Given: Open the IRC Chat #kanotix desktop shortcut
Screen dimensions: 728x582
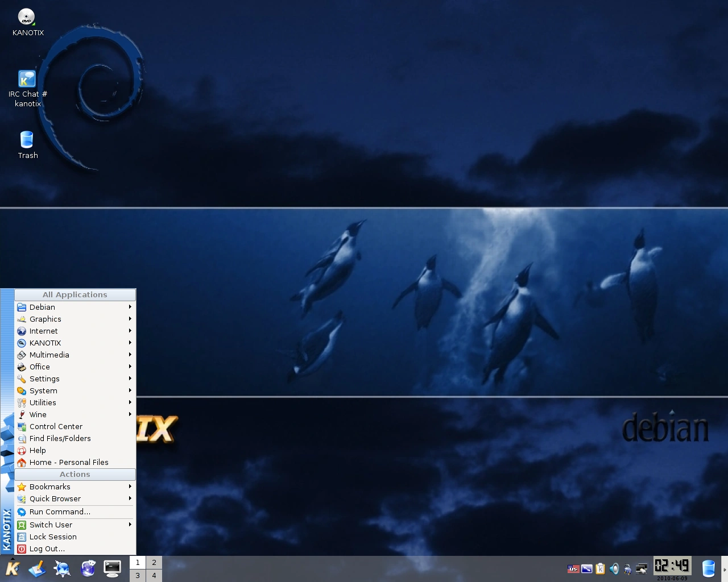Looking at the screenshot, I should (x=27, y=79).
